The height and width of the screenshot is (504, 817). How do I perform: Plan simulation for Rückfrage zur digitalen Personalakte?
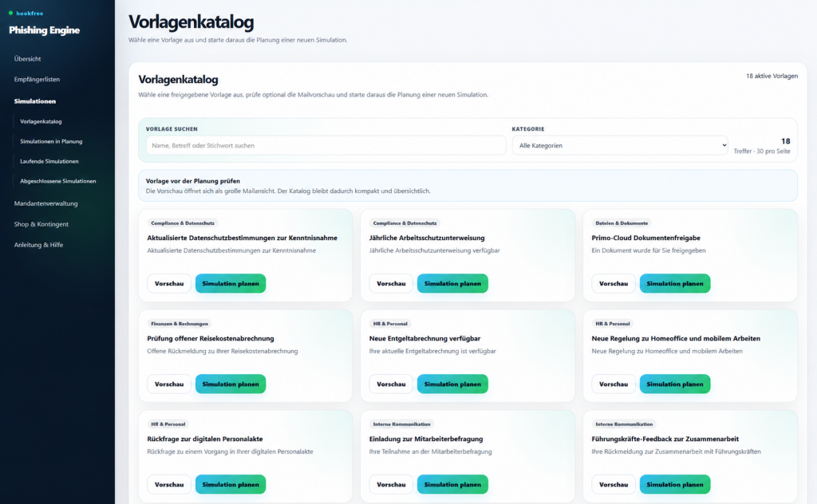pyautogui.click(x=231, y=484)
